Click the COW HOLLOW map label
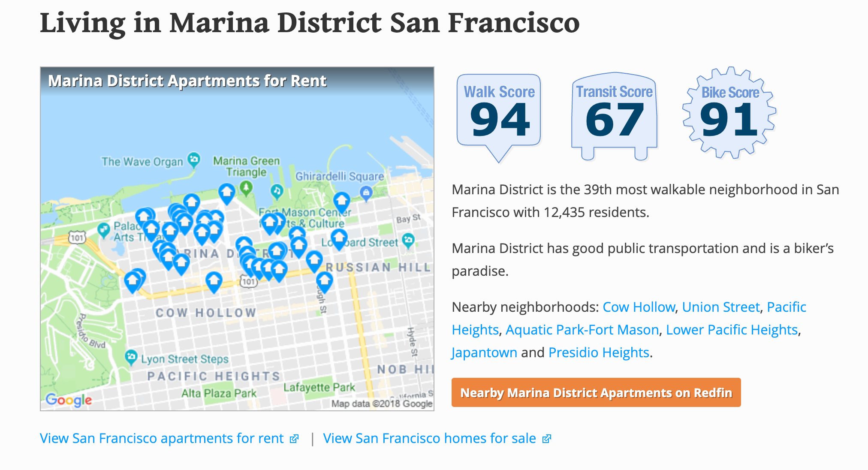The width and height of the screenshot is (868, 470). click(206, 313)
